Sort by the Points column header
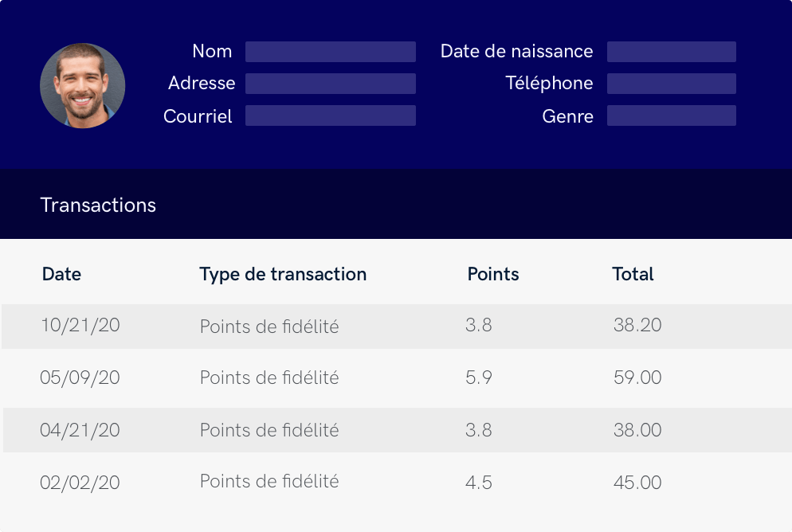The image size is (792, 532). [492, 274]
